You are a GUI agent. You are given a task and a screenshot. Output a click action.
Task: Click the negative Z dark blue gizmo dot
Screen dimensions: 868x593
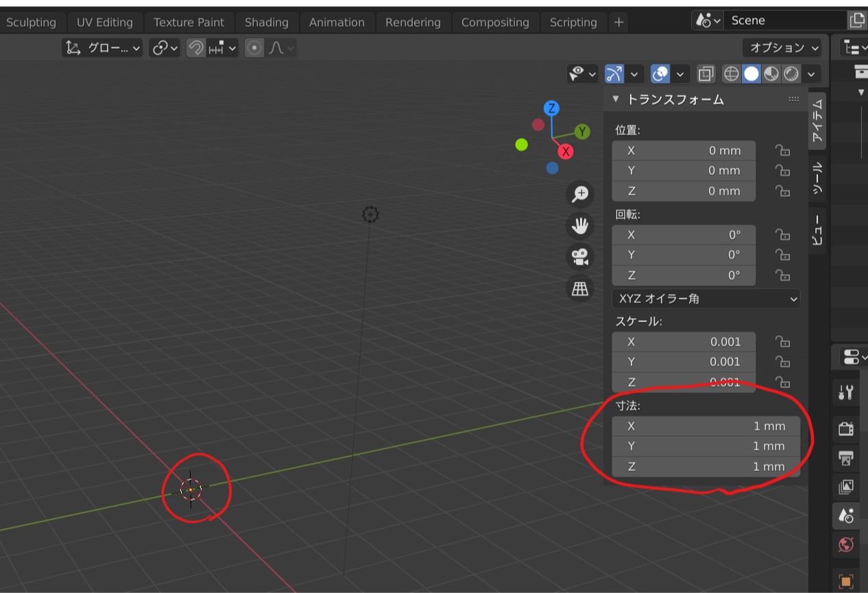click(553, 168)
